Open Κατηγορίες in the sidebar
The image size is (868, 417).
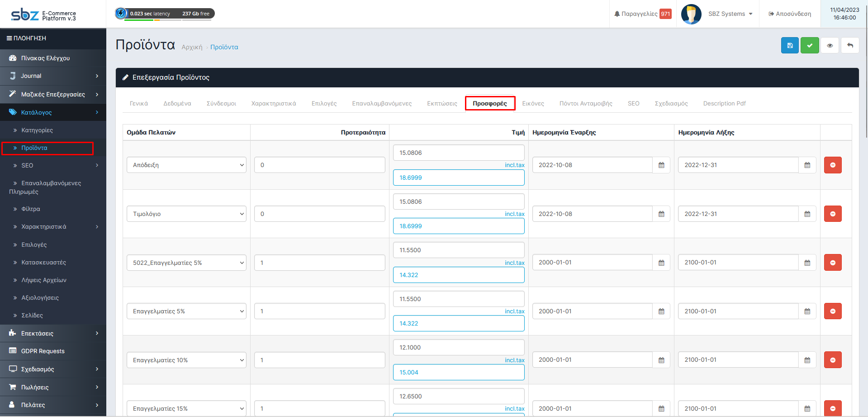coord(37,130)
